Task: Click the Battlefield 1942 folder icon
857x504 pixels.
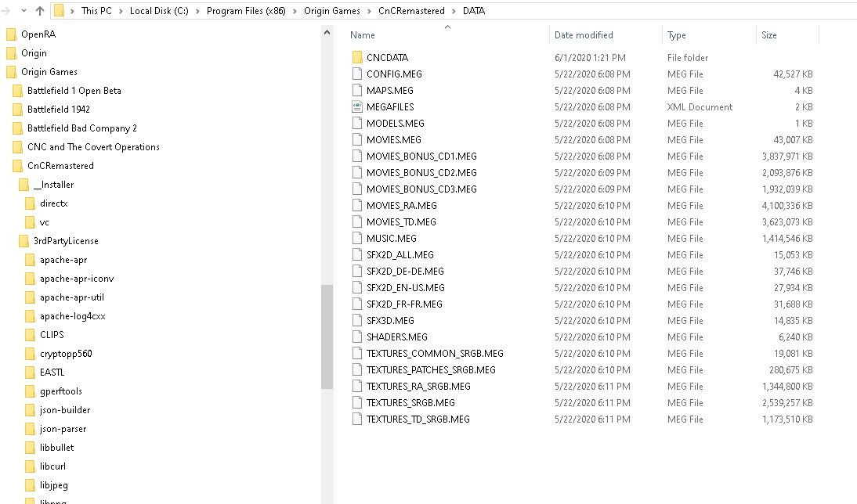Action: pos(17,110)
